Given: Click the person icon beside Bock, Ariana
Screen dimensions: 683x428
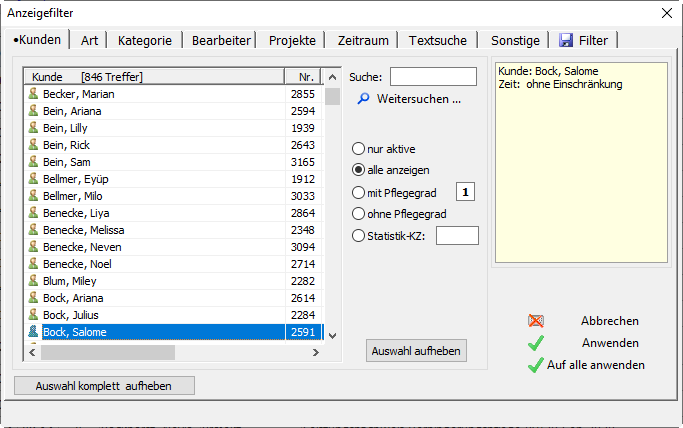Looking at the screenshot, I should pos(33,297).
